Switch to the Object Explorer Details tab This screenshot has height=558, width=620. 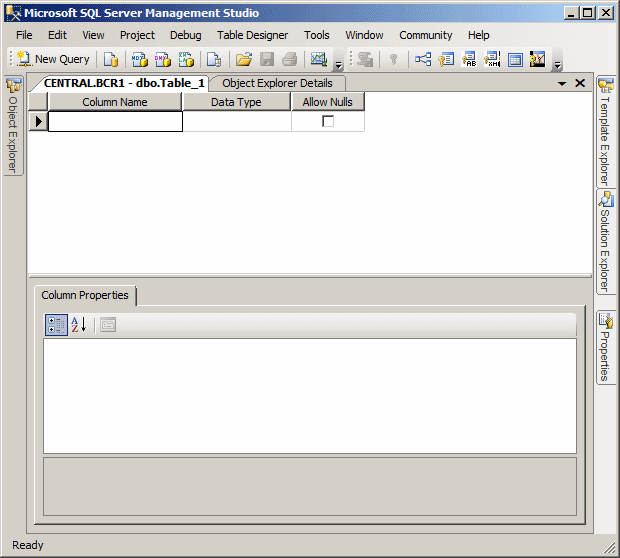click(x=277, y=83)
